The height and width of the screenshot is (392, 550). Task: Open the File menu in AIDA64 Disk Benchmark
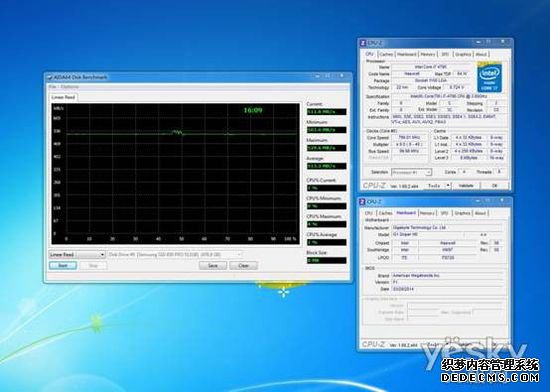53,87
